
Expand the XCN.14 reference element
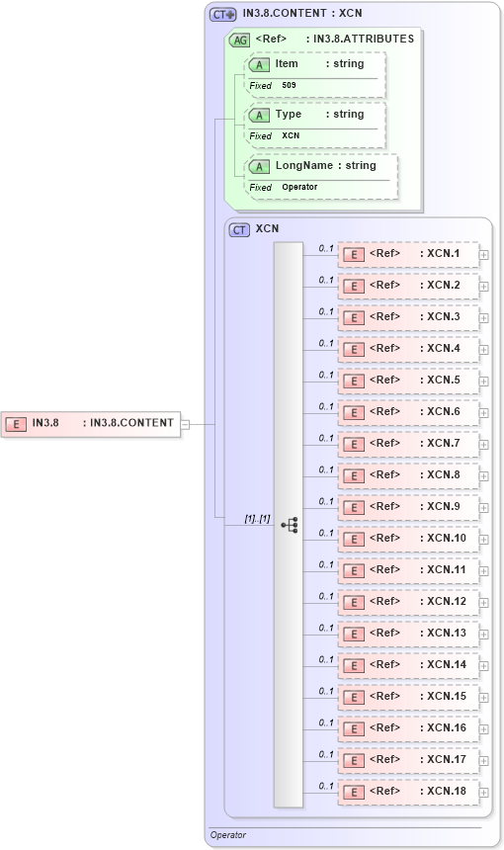click(484, 666)
